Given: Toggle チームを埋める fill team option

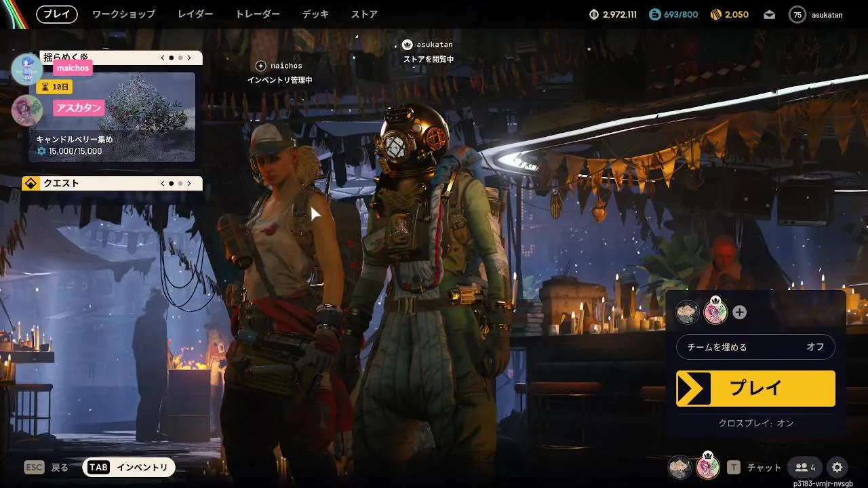Looking at the screenshot, I should [x=755, y=347].
